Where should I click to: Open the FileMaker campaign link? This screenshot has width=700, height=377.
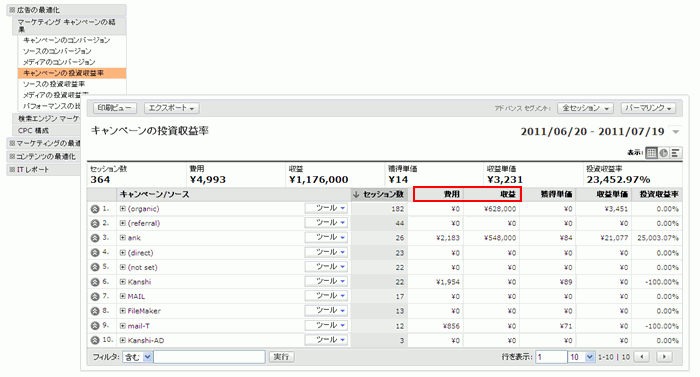click(x=144, y=311)
